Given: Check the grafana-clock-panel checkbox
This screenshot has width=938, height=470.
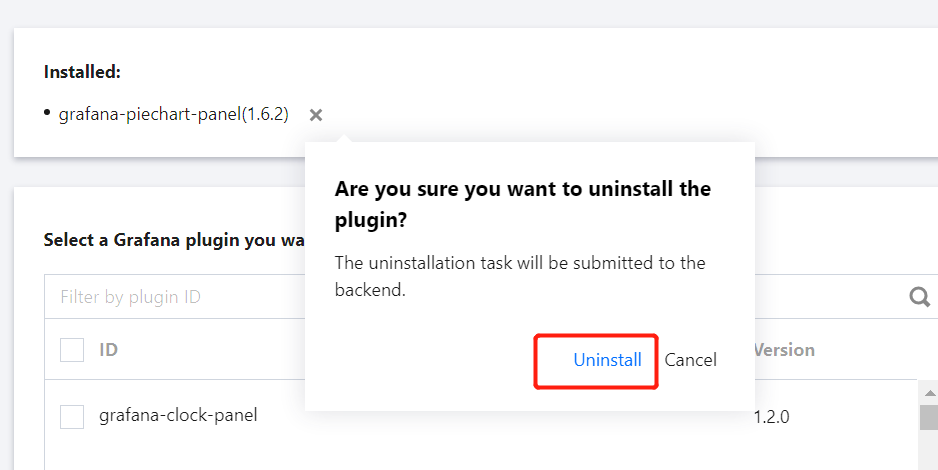Looking at the screenshot, I should pyautogui.click(x=72, y=416).
